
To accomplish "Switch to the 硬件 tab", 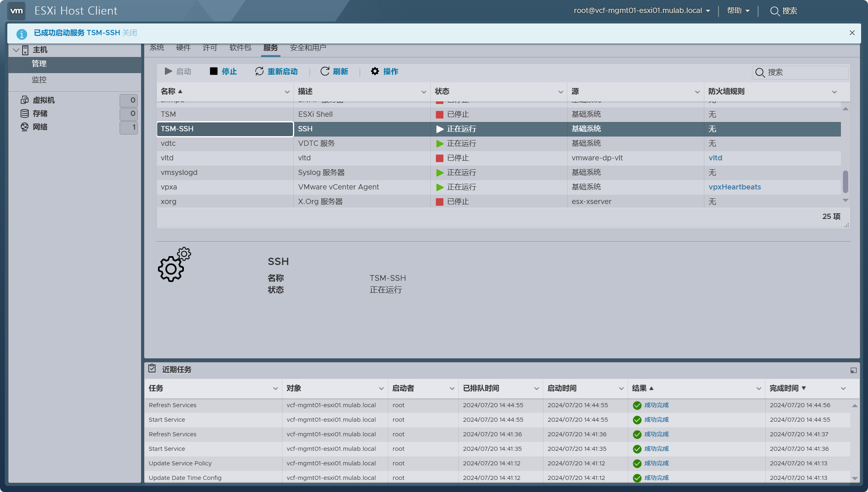I will [183, 48].
